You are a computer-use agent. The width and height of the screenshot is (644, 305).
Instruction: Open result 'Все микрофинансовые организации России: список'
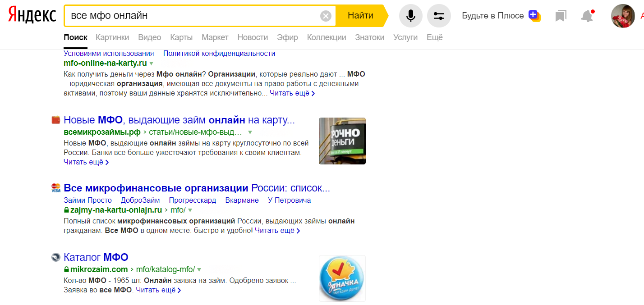(197, 188)
